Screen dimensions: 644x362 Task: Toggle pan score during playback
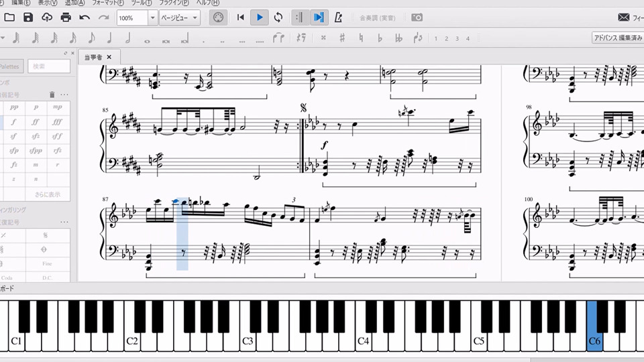(319, 17)
